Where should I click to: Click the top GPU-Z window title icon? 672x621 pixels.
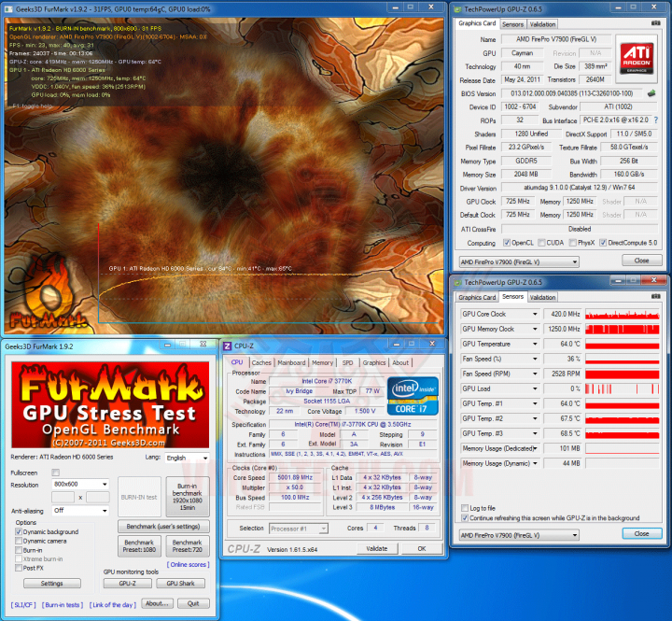(457, 9)
